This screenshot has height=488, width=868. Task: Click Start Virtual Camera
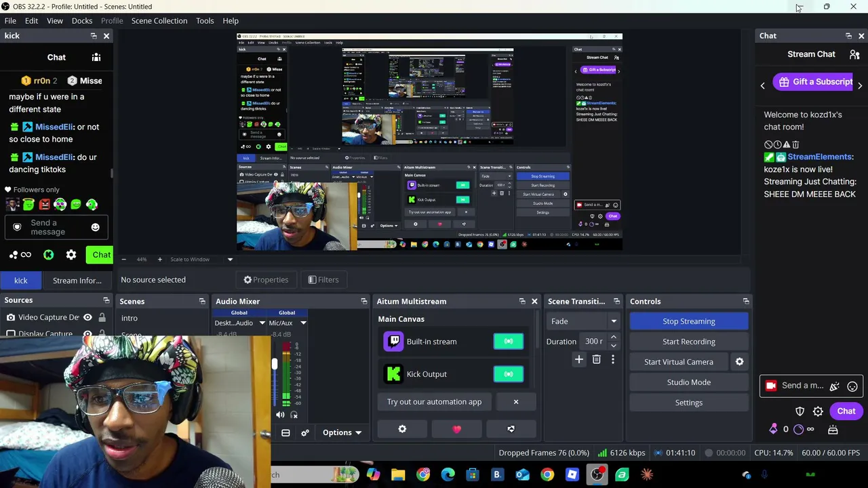click(678, 362)
